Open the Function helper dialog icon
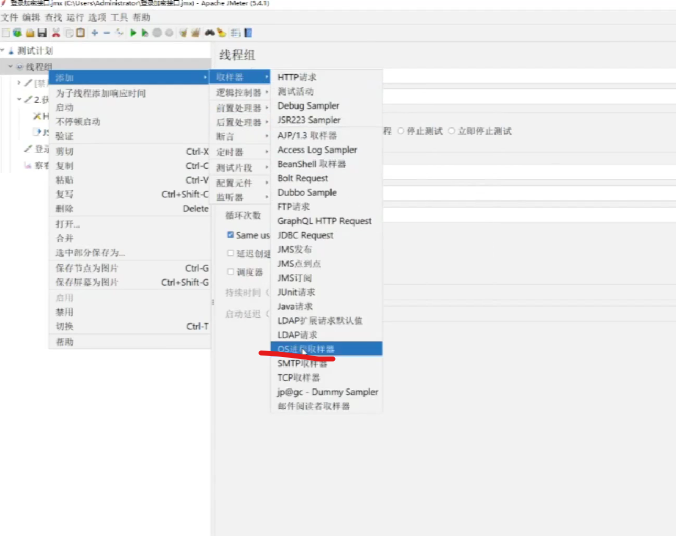 235,33
